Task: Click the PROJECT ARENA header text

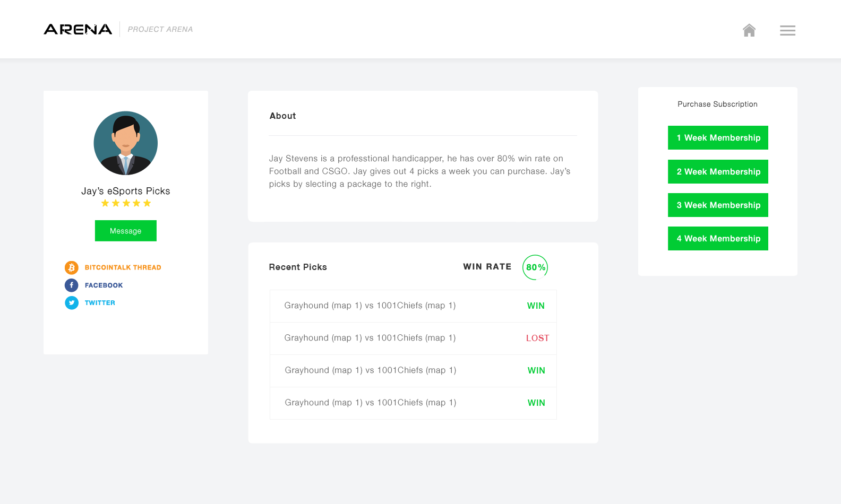Action: [160, 29]
